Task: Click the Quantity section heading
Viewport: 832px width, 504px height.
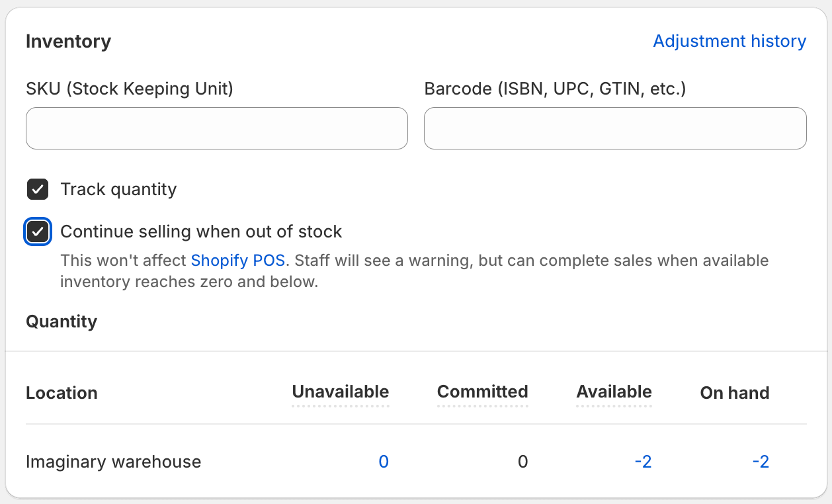Action: [x=62, y=321]
